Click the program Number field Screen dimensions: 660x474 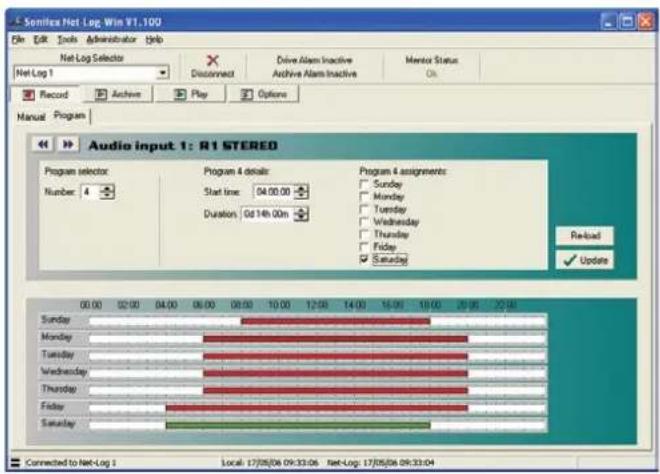91,192
